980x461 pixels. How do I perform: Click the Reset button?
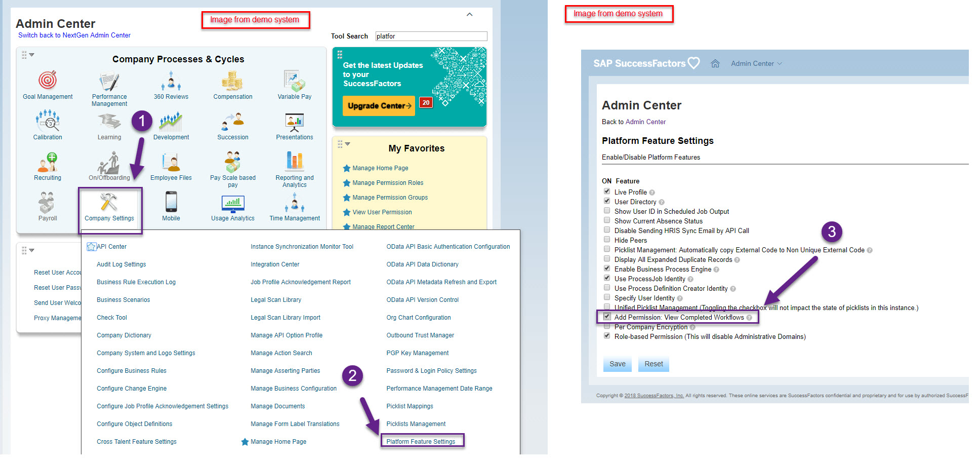[654, 364]
